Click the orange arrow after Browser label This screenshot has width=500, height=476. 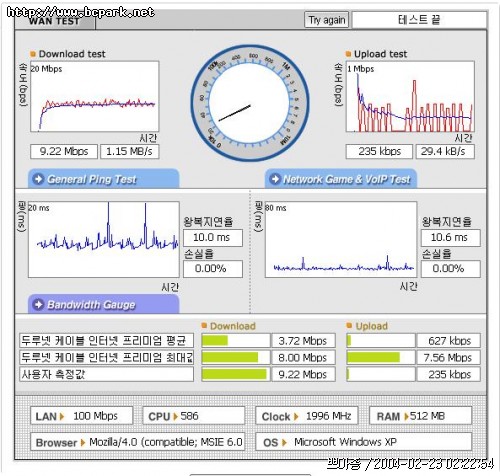coord(83,443)
